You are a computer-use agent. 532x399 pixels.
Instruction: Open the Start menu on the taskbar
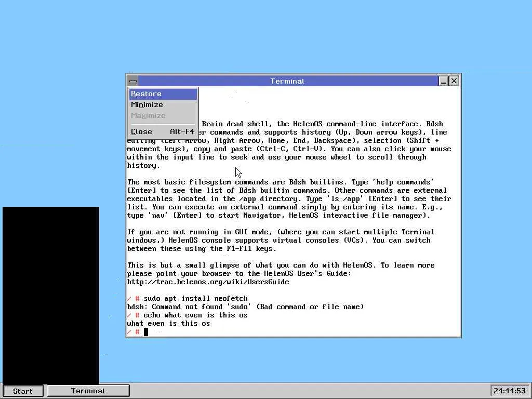pyautogui.click(x=23, y=391)
